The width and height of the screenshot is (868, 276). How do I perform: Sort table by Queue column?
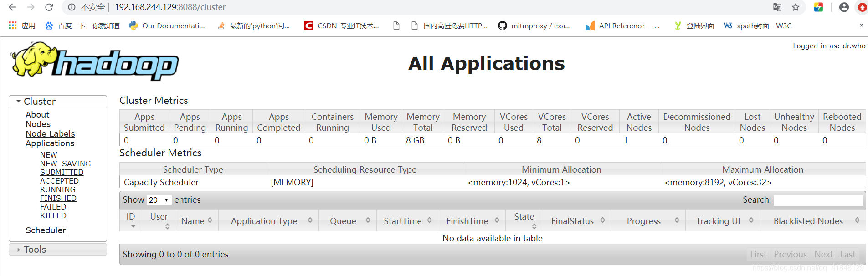(348, 220)
